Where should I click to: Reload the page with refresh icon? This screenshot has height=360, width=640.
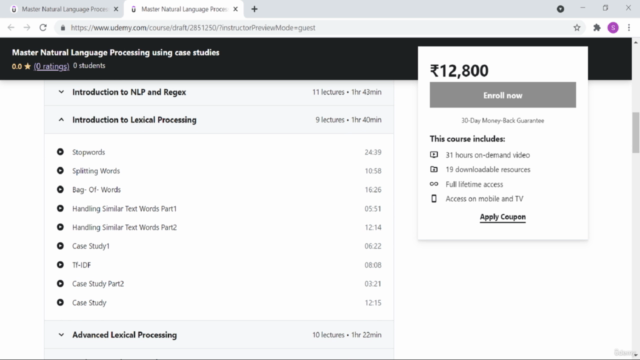tap(43, 28)
